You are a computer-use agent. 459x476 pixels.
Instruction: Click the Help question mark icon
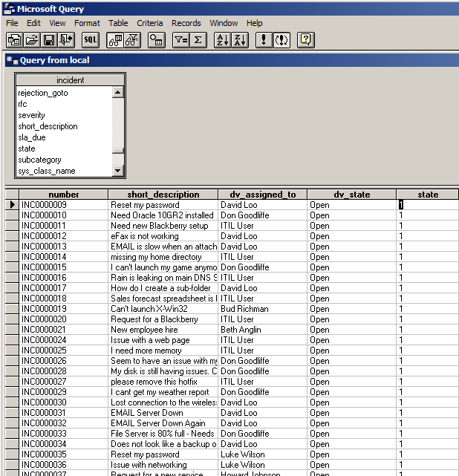pyautogui.click(x=306, y=40)
